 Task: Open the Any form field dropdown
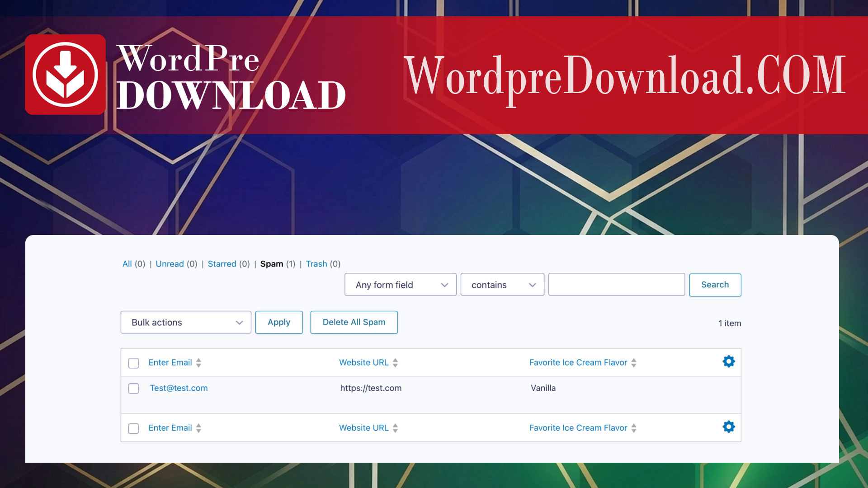pos(400,285)
